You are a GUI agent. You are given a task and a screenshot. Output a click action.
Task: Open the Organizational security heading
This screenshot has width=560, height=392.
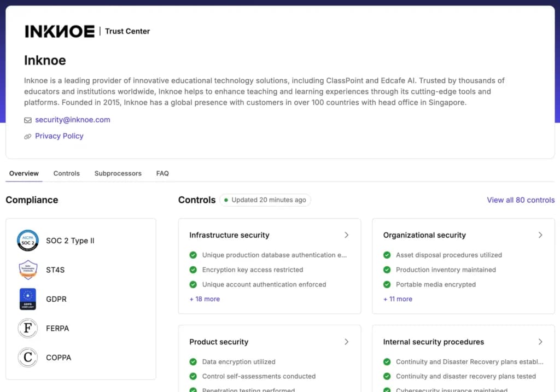[x=424, y=235]
